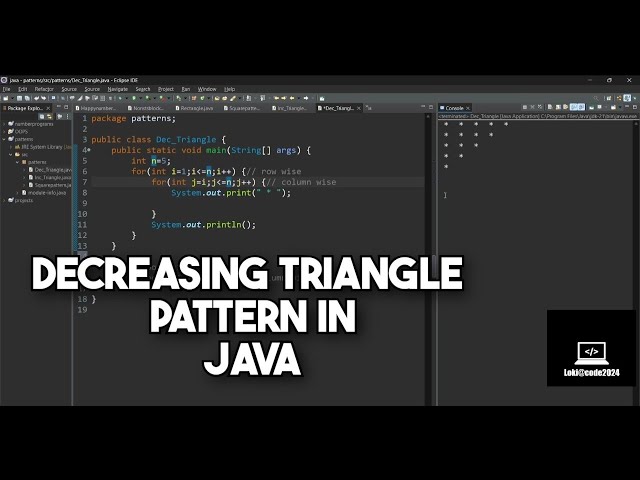Open the Help menu
The image size is (640, 480).
(229, 89)
